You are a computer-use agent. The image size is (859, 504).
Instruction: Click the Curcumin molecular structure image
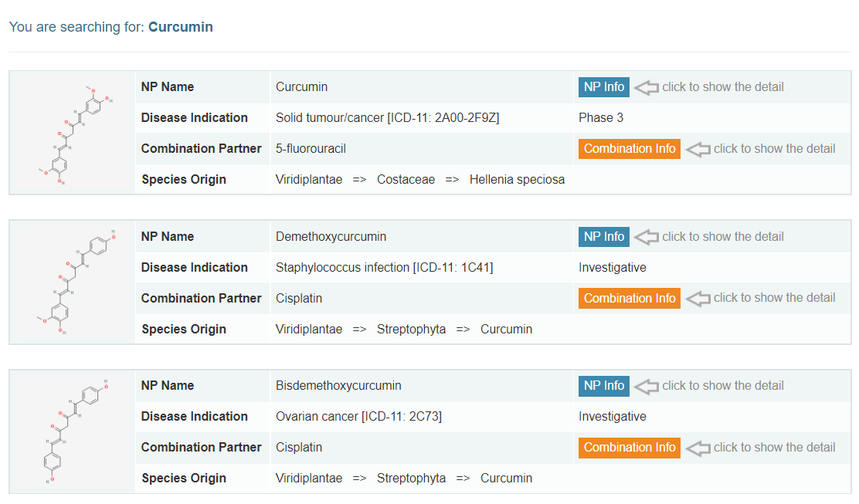[73, 134]
